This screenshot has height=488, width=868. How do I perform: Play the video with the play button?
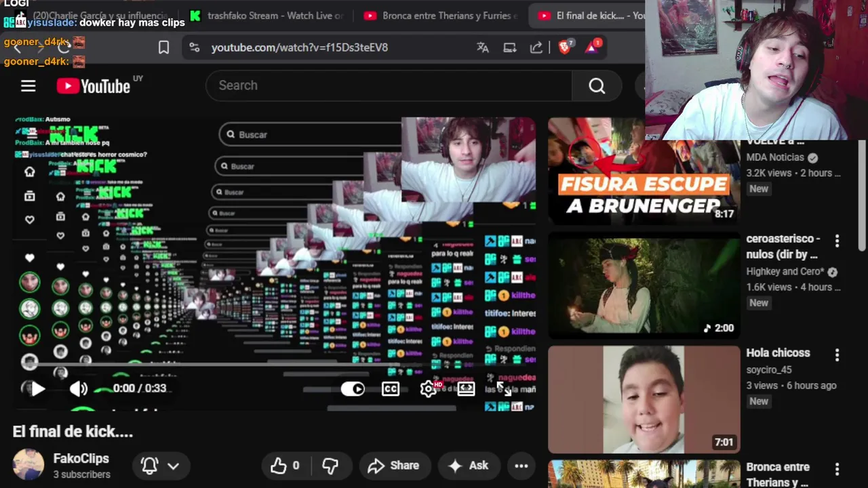[38, 388]
